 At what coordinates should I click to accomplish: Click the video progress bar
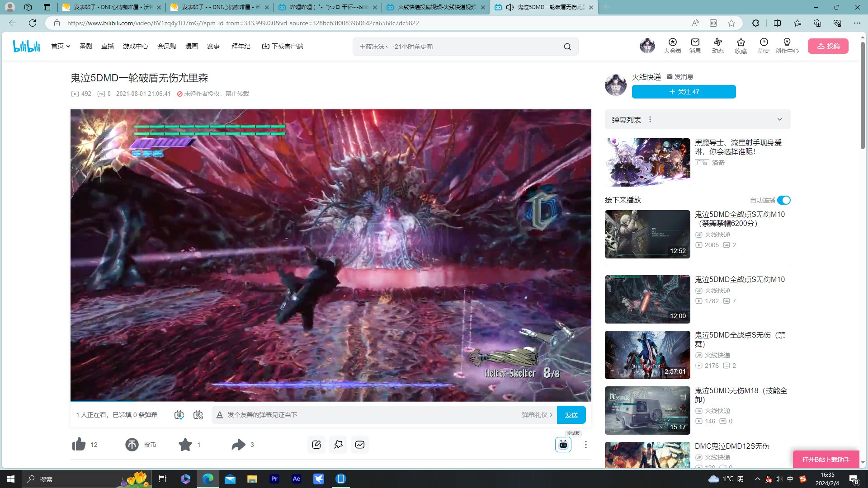[x=330, y=402]
